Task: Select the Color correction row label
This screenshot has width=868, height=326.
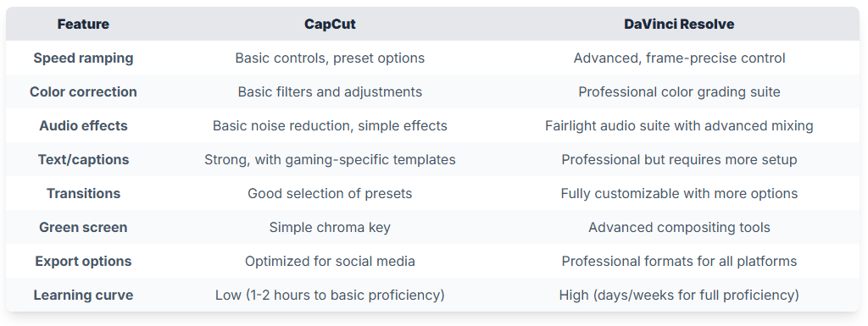Action: point(83,91)
